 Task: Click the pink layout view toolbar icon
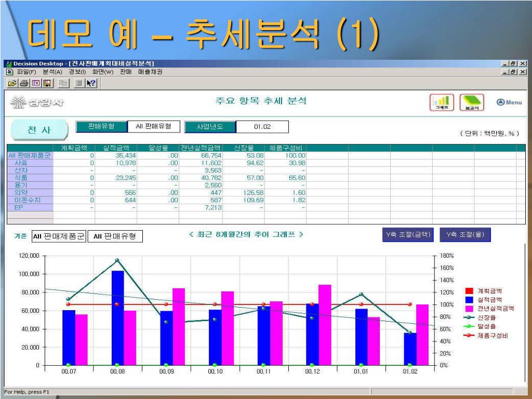tap(36, 83)
